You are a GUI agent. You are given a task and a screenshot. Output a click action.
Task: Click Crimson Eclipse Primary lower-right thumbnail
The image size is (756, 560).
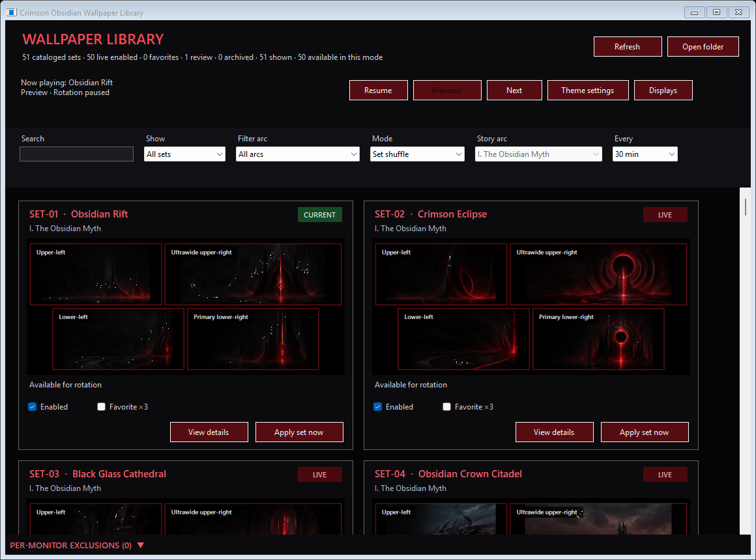pyautogui.click(x=598, y=339)
